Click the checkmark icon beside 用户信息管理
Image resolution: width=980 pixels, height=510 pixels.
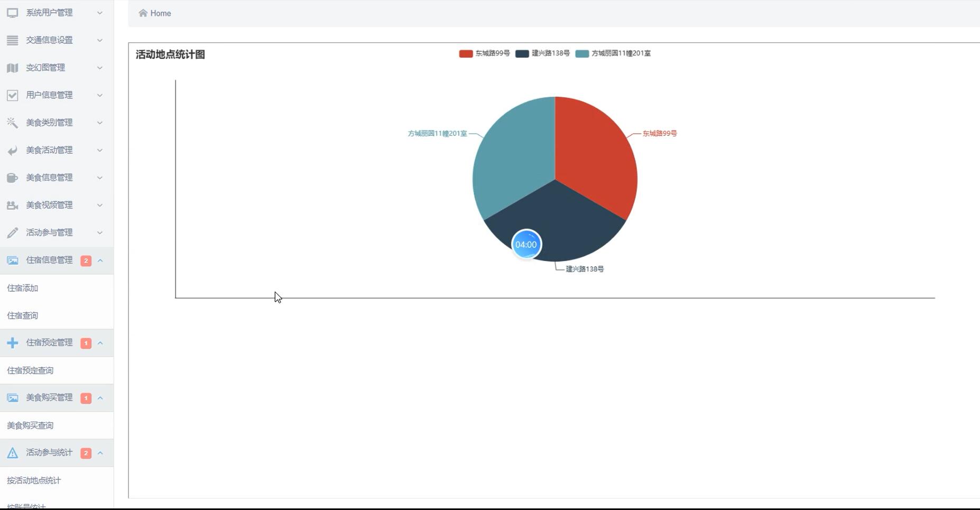point(12,95)
